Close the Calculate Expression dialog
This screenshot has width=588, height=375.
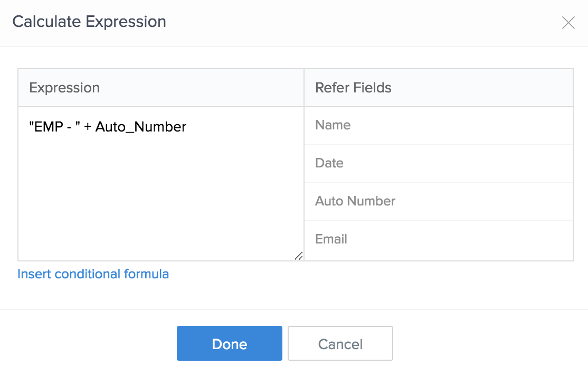click(x=568, y=23)
